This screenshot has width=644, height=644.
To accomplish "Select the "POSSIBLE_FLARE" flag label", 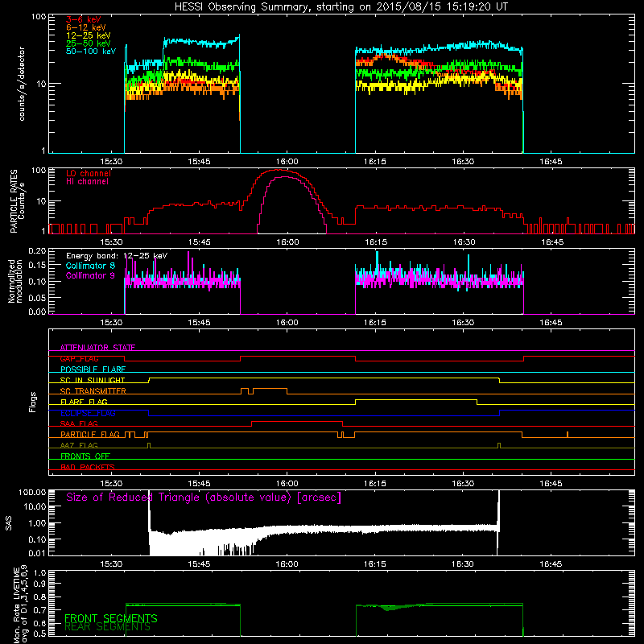I will point(93,369).
